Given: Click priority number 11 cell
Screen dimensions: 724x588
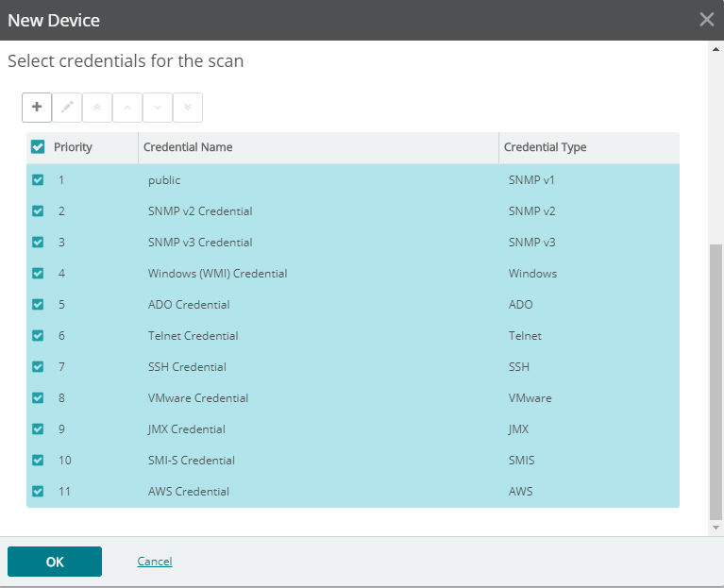Looking at the screenshot, I should (x=64, y=492).
